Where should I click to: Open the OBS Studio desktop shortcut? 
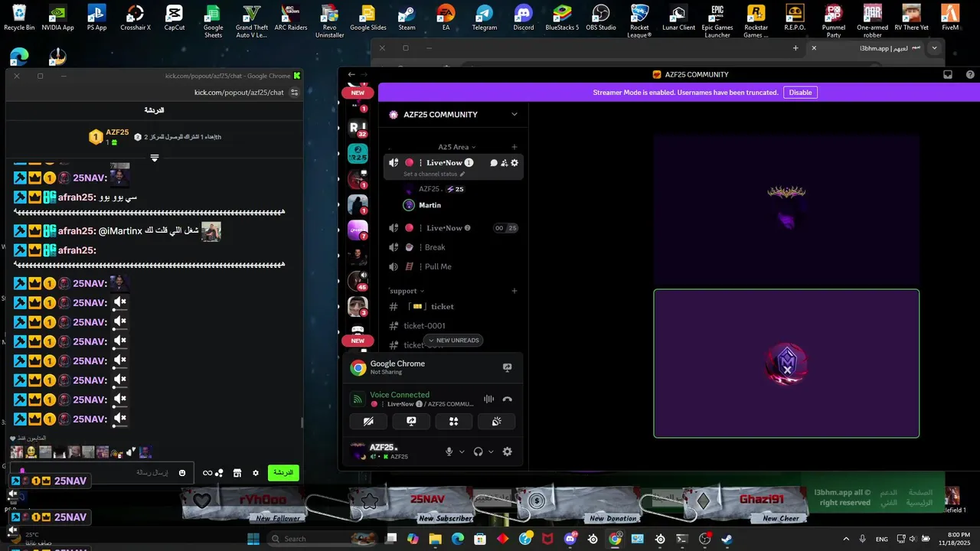tap(601, 18)
